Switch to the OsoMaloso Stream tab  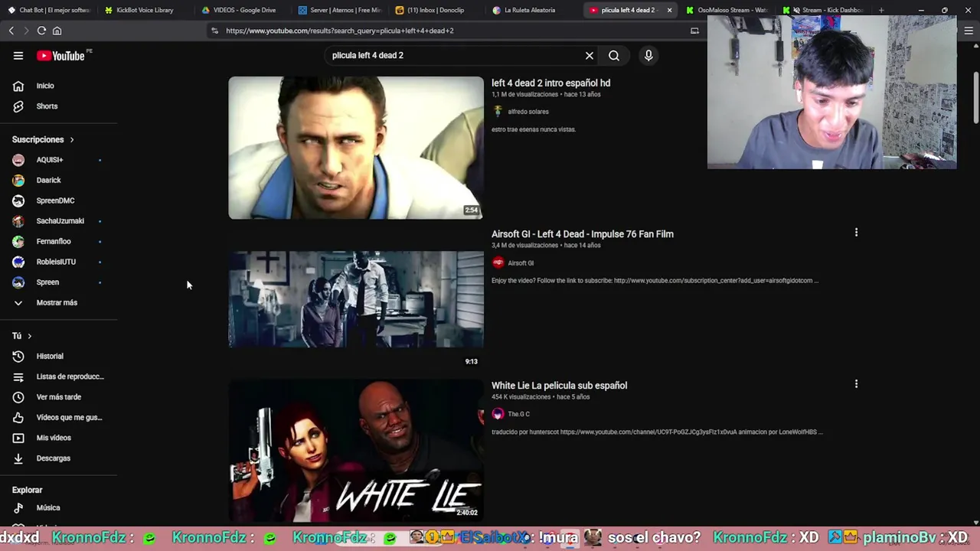click(x=727, y=10)
